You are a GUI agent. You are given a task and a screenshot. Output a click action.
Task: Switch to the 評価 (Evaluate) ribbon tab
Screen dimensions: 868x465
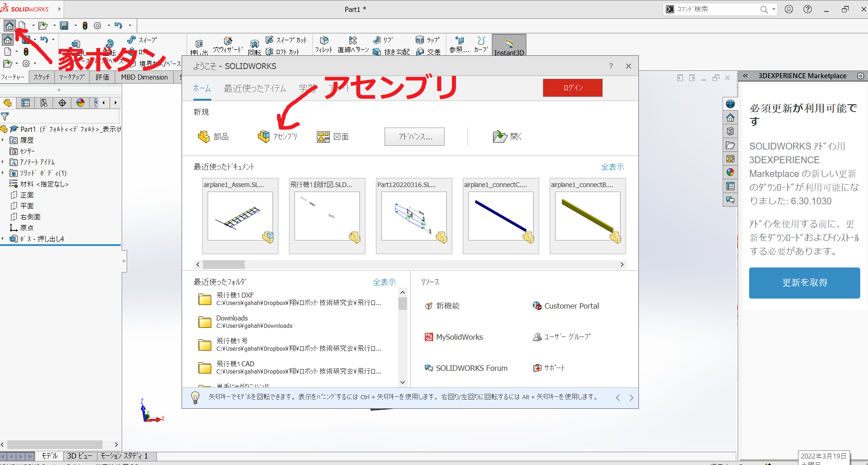102,77
